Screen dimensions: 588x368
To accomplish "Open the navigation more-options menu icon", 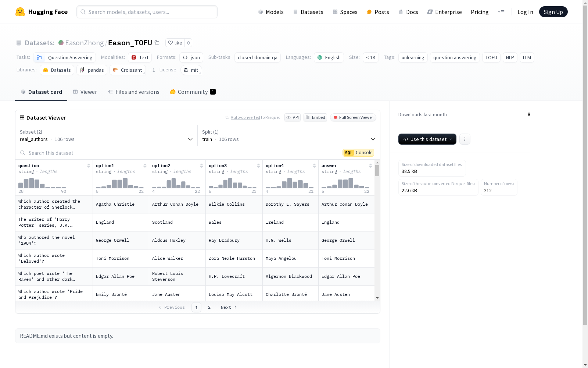I will click(x=501, y=12).
